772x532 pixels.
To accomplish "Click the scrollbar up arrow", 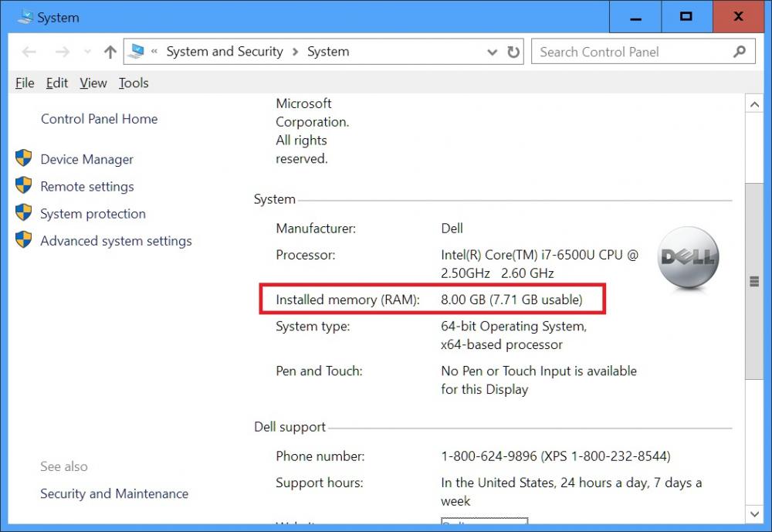I will 754,104.
